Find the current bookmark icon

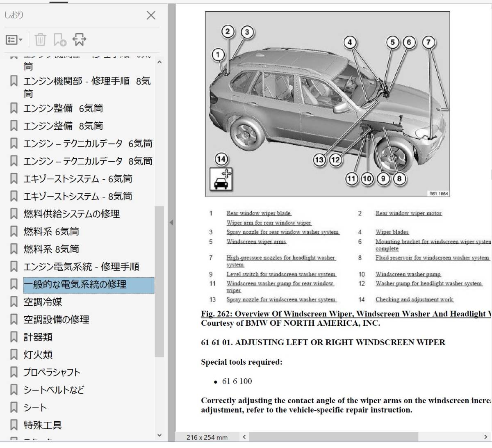tap(80, 40)
